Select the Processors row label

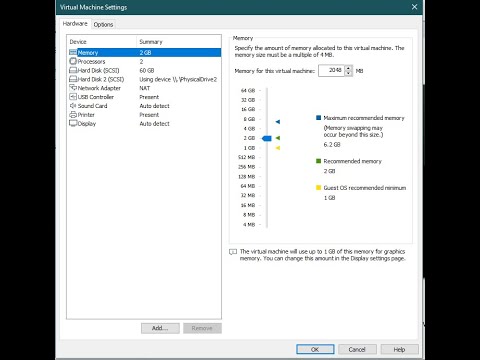tap(91, 61)
